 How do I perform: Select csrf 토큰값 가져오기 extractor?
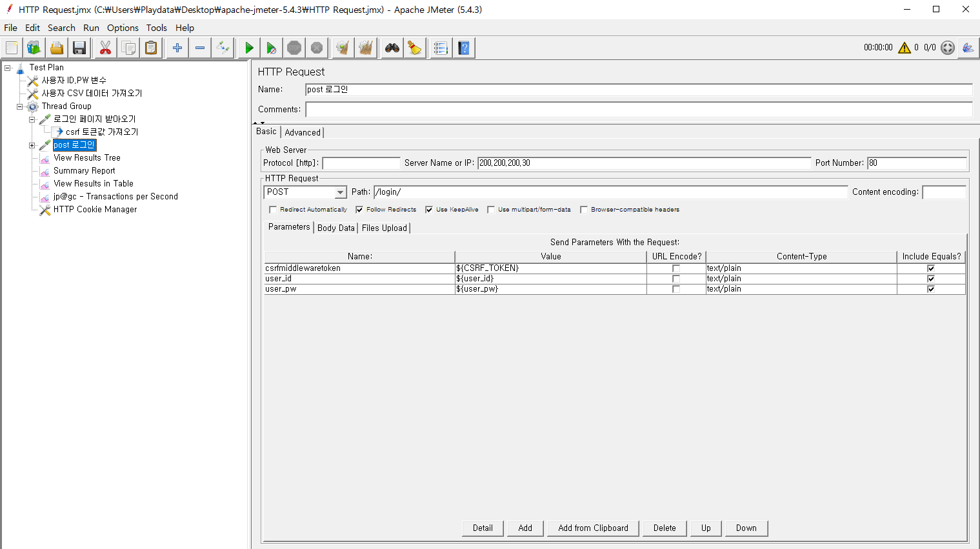[x=102, y=132]
